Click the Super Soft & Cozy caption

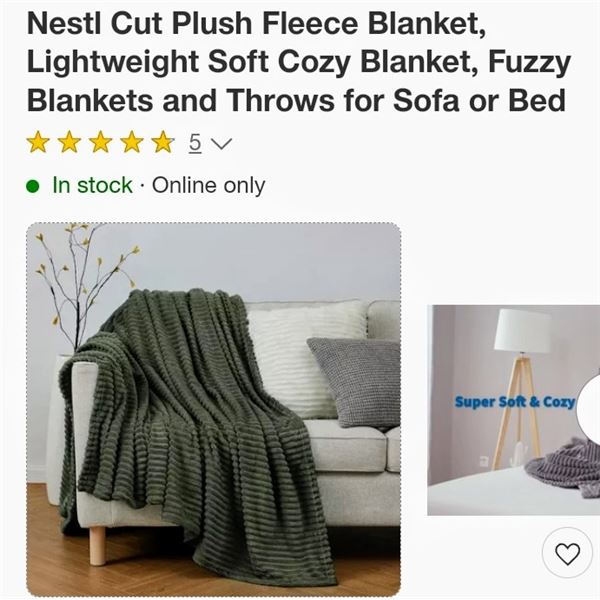tap(515, 402)
